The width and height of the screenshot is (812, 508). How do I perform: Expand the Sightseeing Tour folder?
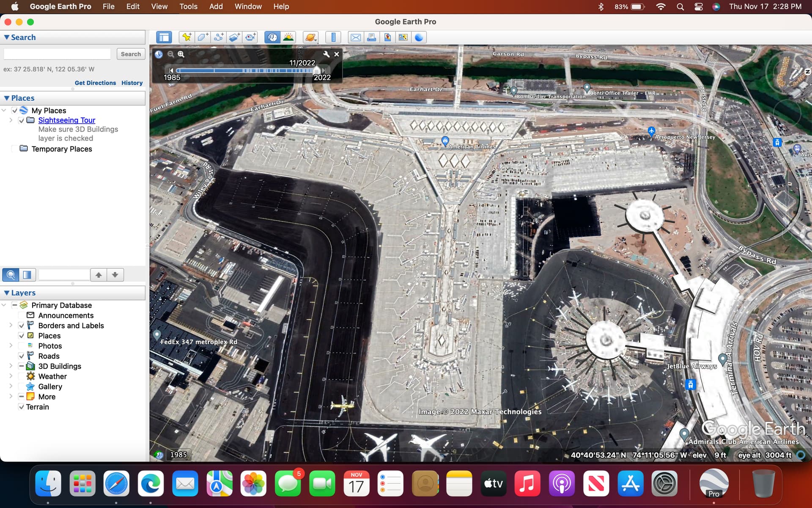point(11,120)
